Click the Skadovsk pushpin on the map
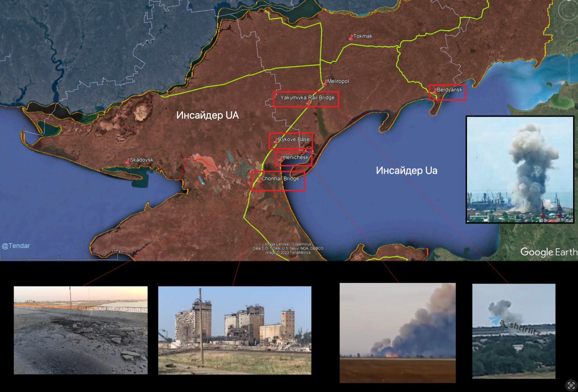The height and width of the screenshot is (392, 578). coord(127,161)
